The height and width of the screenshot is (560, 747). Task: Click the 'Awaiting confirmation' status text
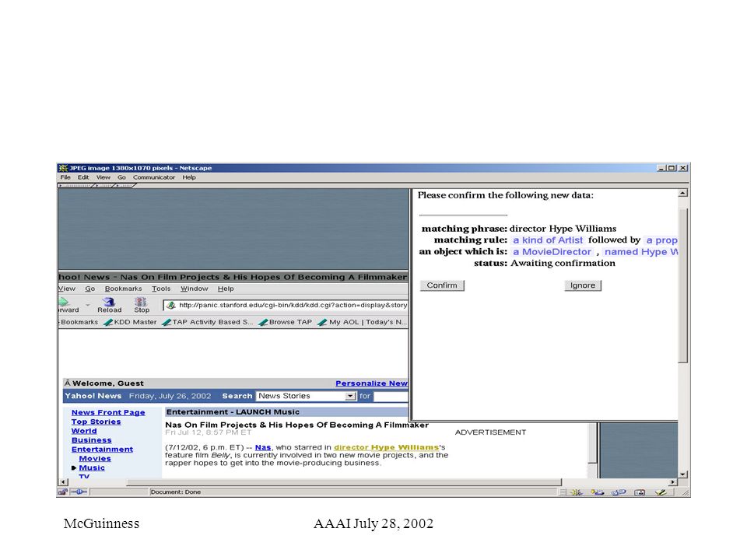[563, 264]
